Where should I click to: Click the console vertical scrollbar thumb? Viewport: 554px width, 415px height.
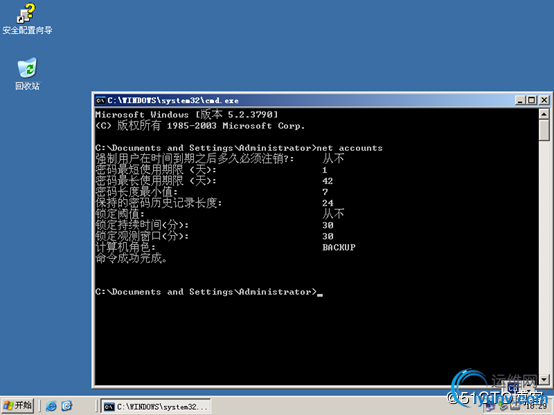(x=544, y=130)
